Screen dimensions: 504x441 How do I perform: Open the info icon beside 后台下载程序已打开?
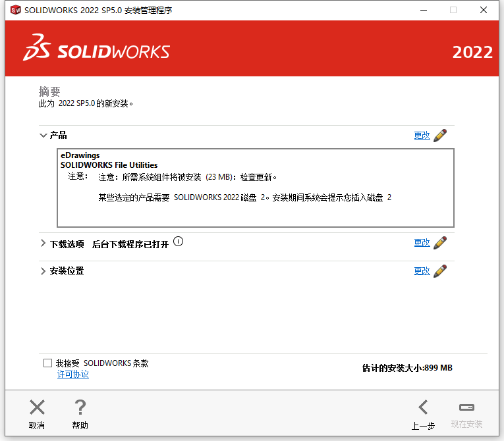pyautogui.click(x=178, y=241)
